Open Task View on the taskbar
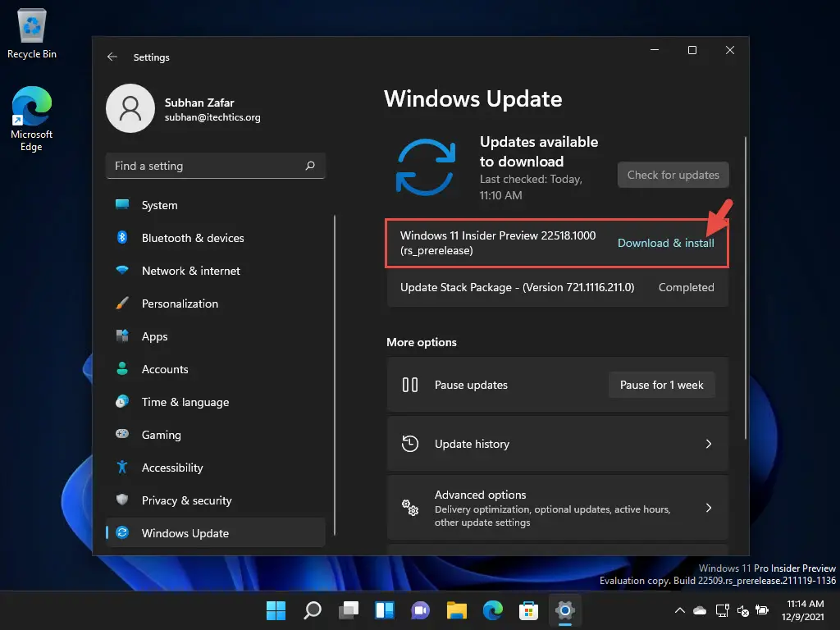 [x=349, y=610]
